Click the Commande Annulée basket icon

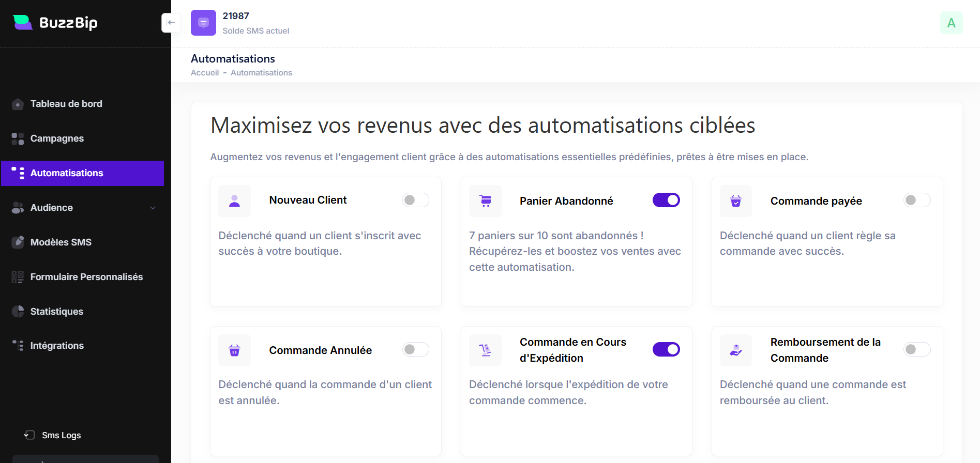click(234, 350)
